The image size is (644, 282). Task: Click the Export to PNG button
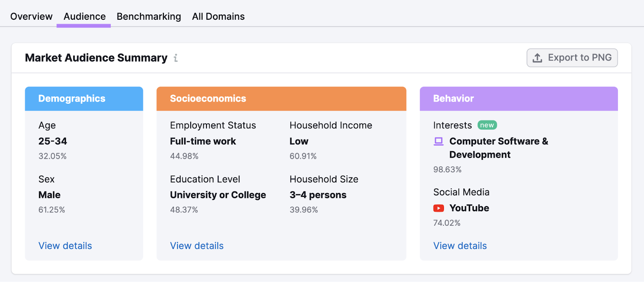572,58
